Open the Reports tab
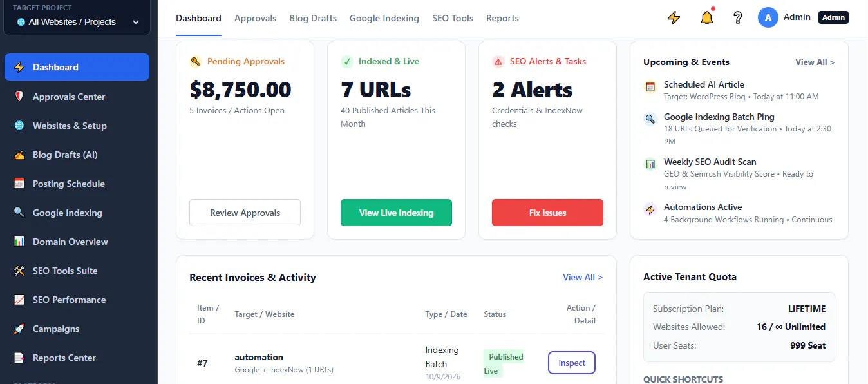 [x=502, y=18]
